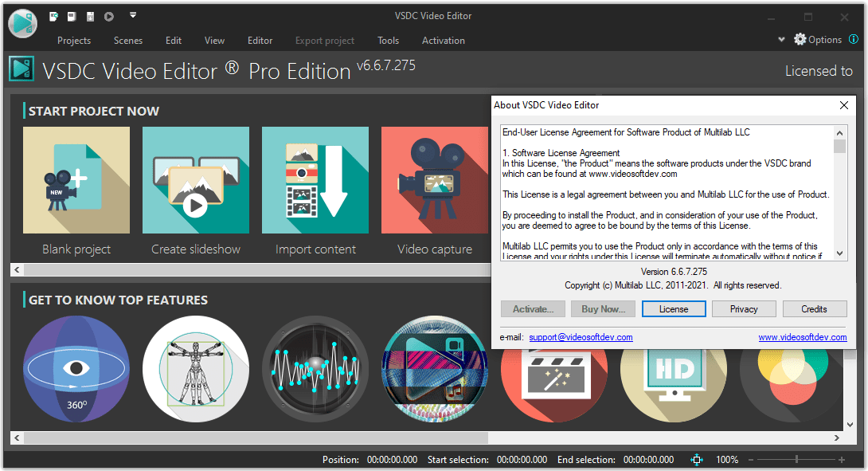Click the 100% zoom value
Viewport: 868px width, 471px height.
click(x=727, y=459)
